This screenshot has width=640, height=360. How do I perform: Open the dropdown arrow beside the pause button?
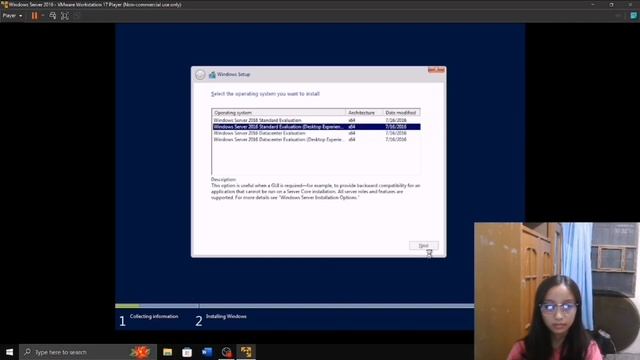(42, 16)
